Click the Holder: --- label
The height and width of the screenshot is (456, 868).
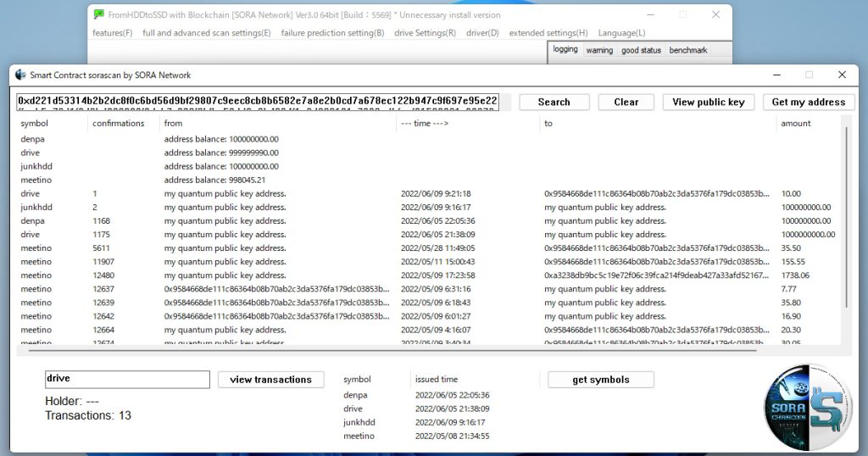pos(72,401)
